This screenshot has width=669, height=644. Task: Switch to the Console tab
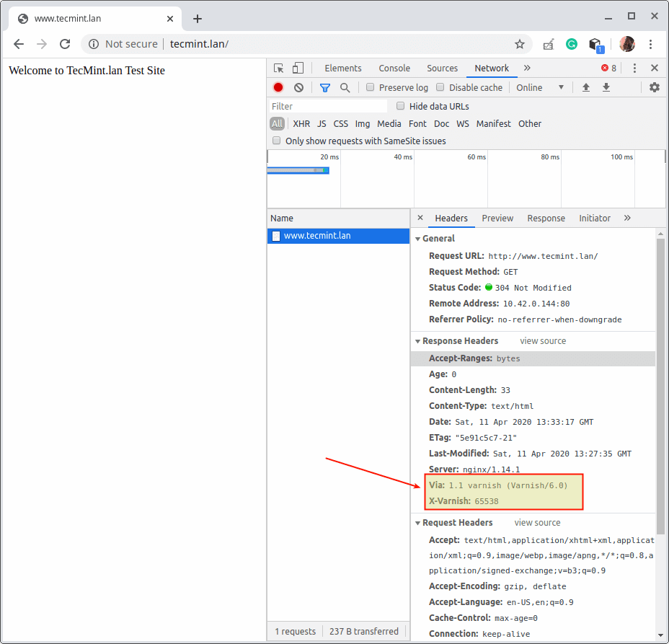tap(394, 69)
